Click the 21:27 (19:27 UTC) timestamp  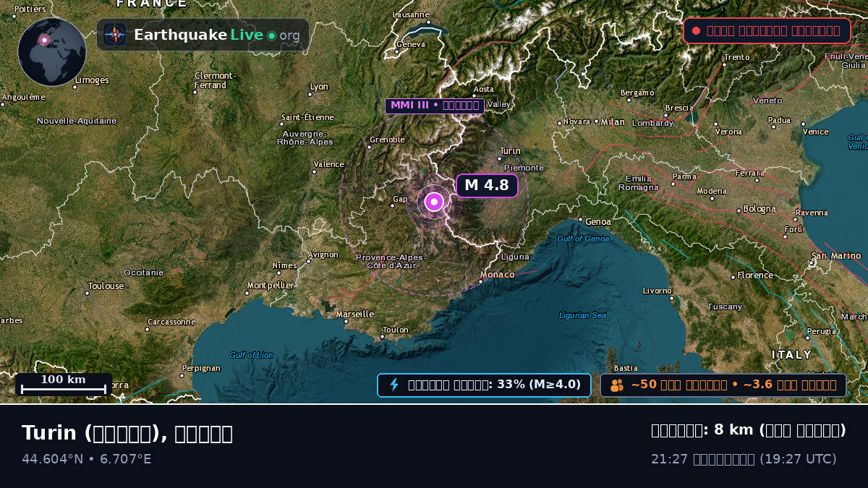(744, 459)
